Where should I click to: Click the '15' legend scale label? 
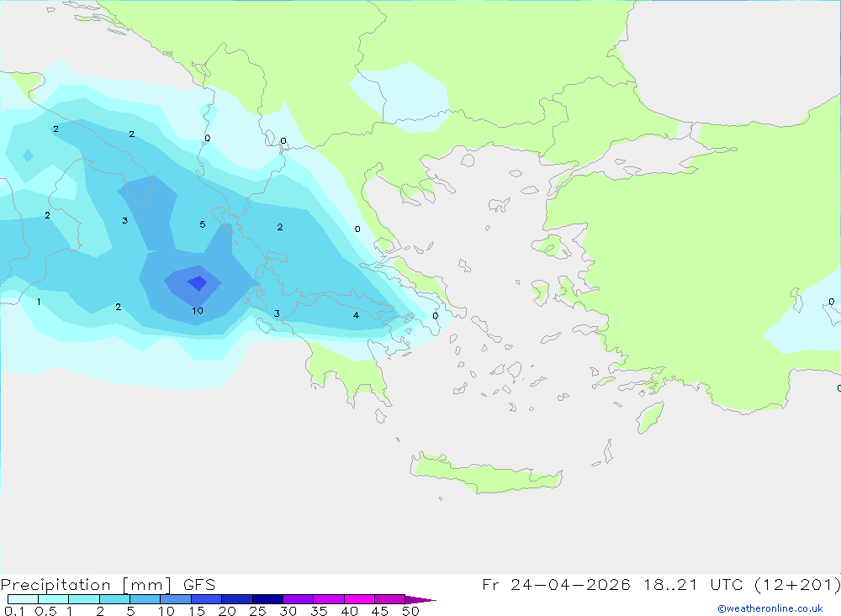pyautogui.click(x=196, y=611)
